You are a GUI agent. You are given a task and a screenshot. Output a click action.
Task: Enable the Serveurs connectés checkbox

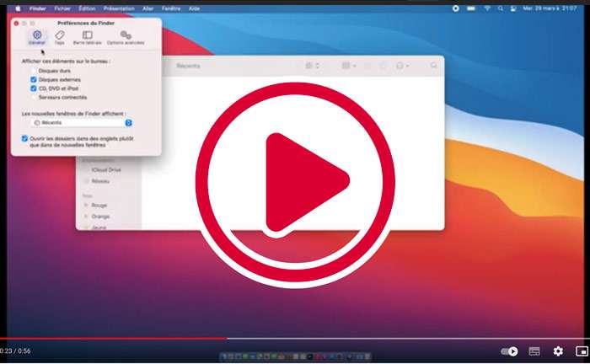coord(34,98)
